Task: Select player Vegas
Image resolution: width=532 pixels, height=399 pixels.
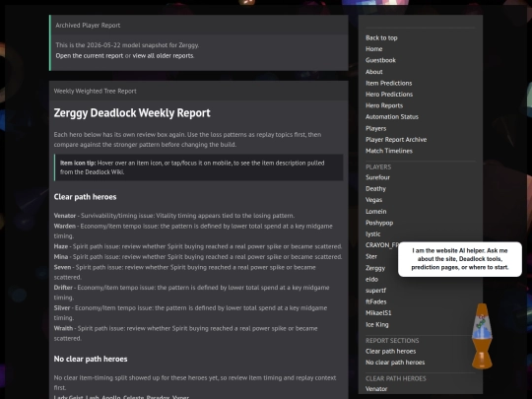Action: [x=373, y=200]
